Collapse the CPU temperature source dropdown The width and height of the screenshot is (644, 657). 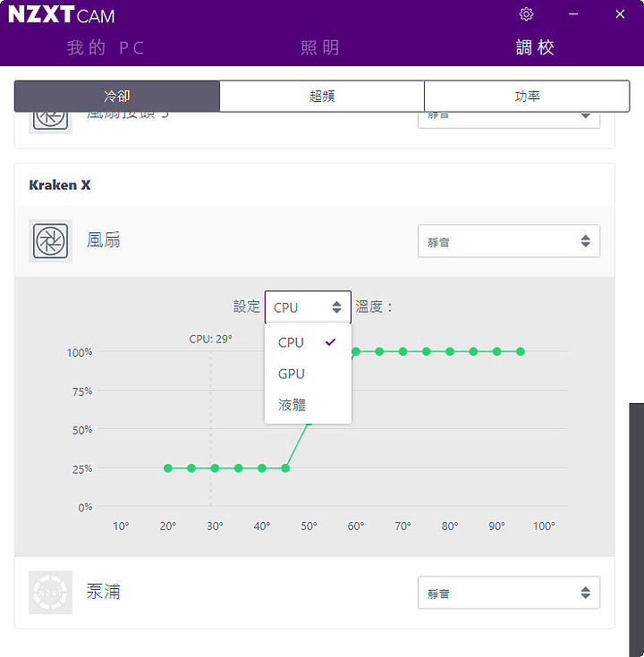(x=308, y=307)
